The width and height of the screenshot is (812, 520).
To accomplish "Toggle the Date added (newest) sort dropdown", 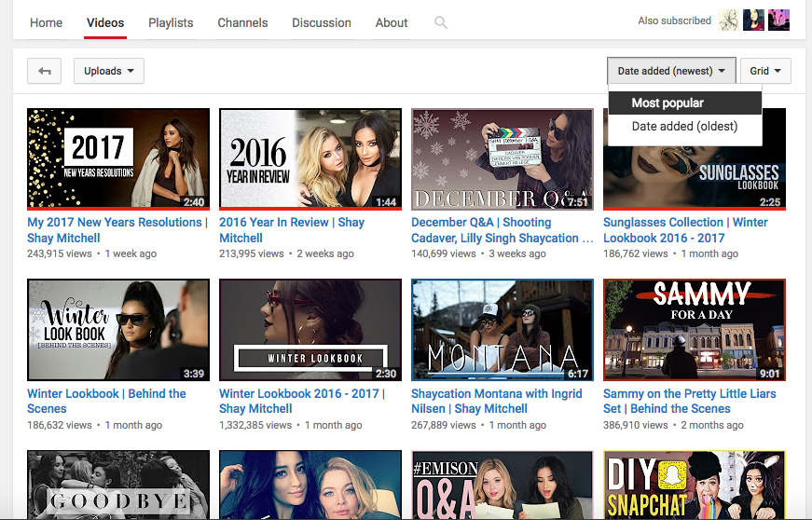I will point(671,71).
